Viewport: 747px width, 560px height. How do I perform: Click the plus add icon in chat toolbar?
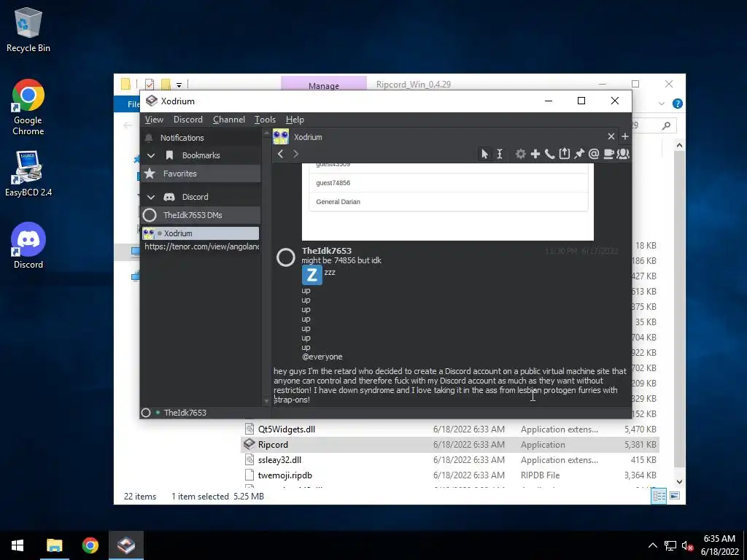(535, 154)
